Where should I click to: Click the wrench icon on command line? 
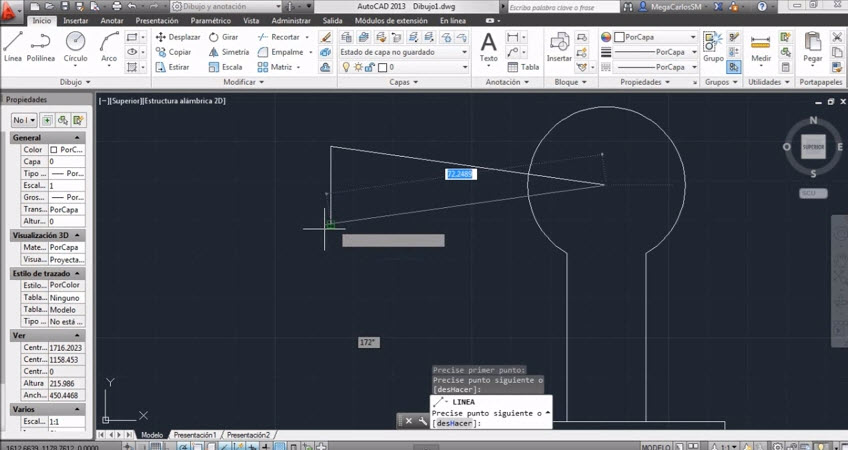point(421,421)
